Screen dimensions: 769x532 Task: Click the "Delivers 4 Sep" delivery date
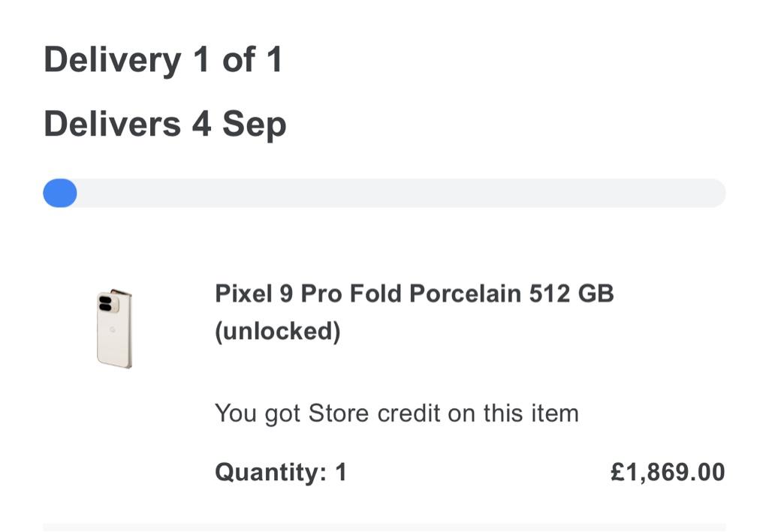(x=164, y=124)
